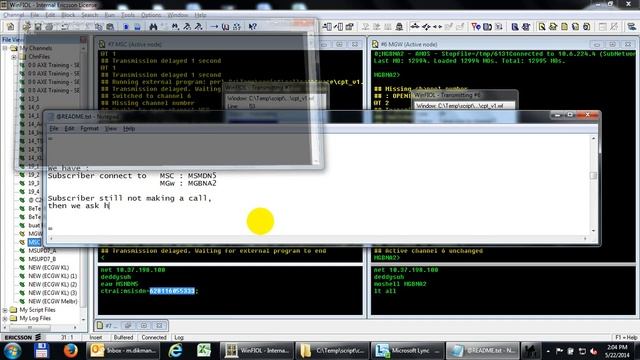Viewport: 640px width, 360px height.
Task: Open Firefox from the taskbar
Action: pyautogui.click(x=70, y=351)
